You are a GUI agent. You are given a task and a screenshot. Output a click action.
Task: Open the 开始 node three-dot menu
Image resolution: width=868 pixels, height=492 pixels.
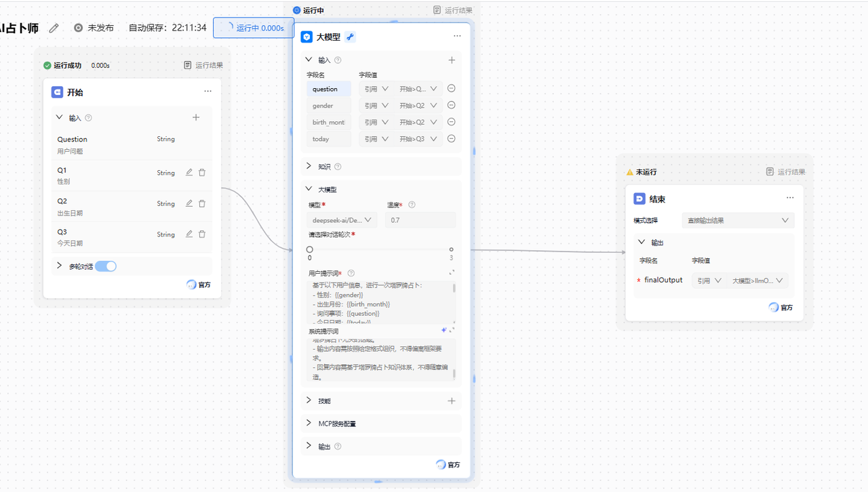pos(208,91)
